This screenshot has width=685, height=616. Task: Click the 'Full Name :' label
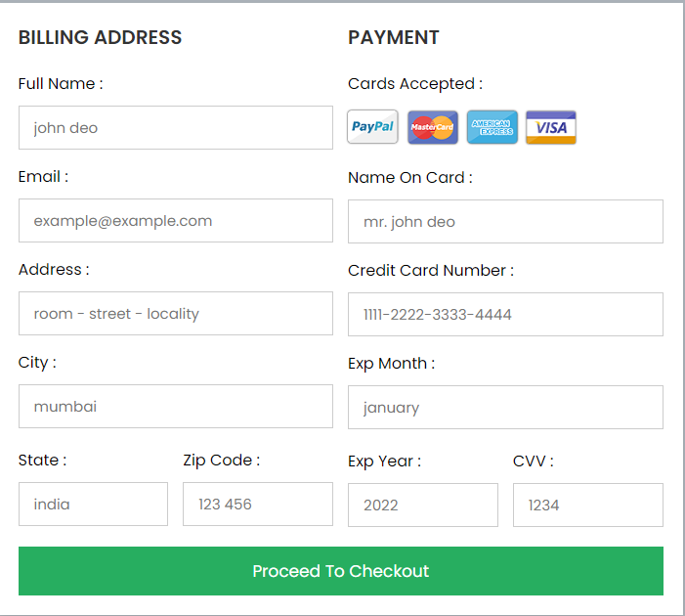61,83
